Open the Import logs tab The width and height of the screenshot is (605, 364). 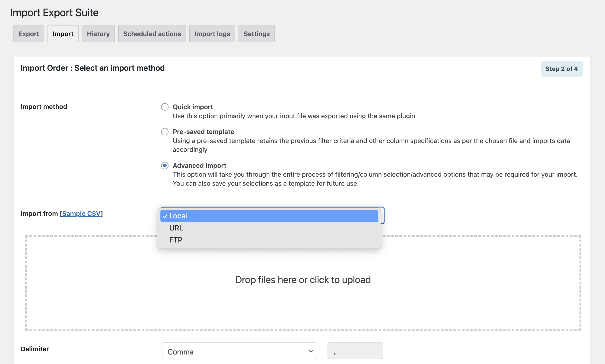pos(212,34)
